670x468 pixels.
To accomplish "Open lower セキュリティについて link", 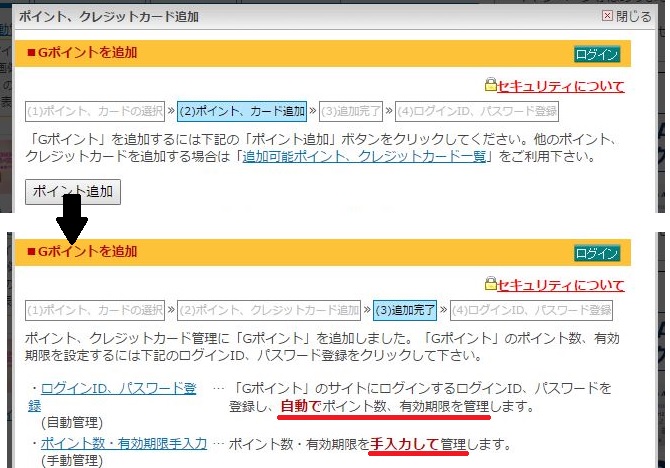I will [560, 285].
